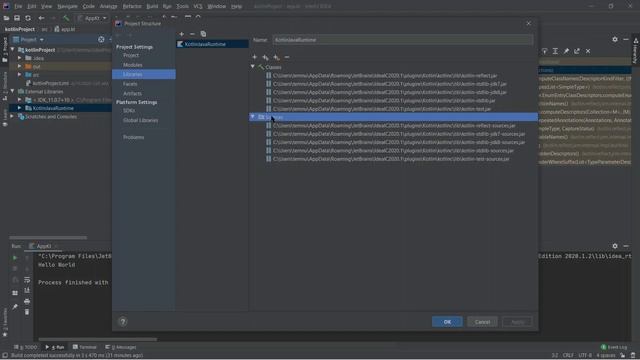Expand KotlinJavaRuntime in project tree
Screen dimensions: 640x360
coord(19,108)
